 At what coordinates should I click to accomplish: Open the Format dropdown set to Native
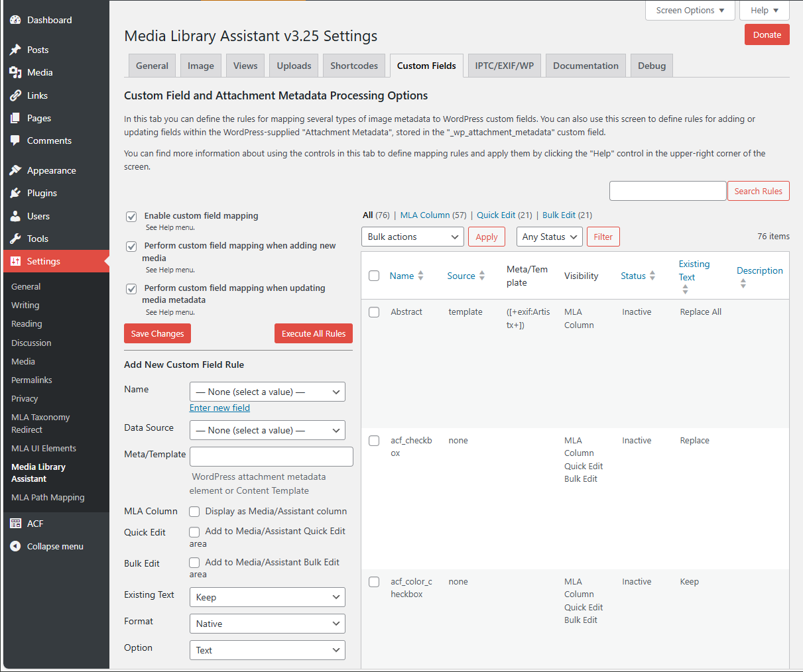pyautogui.click(x=267, y=624)
